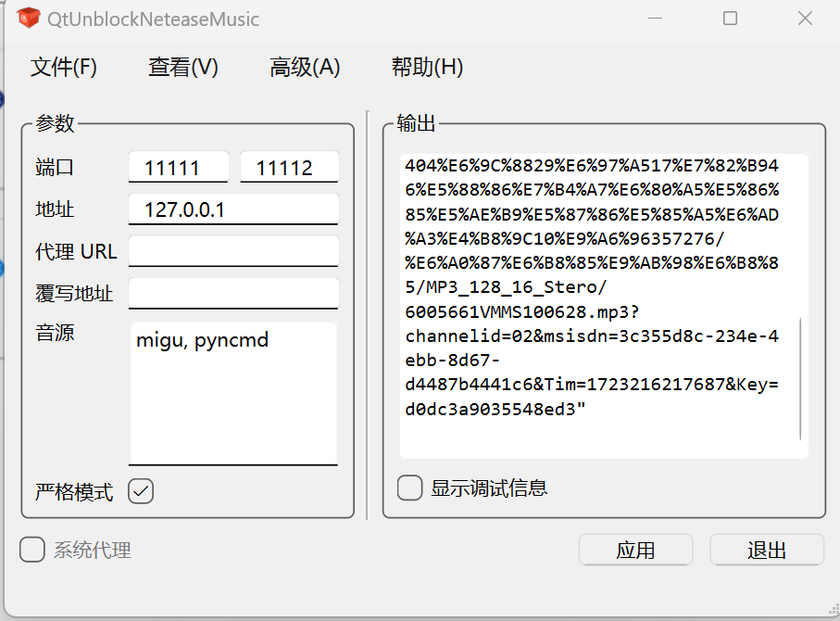Click the port field containing 11112

pos(289,168)
